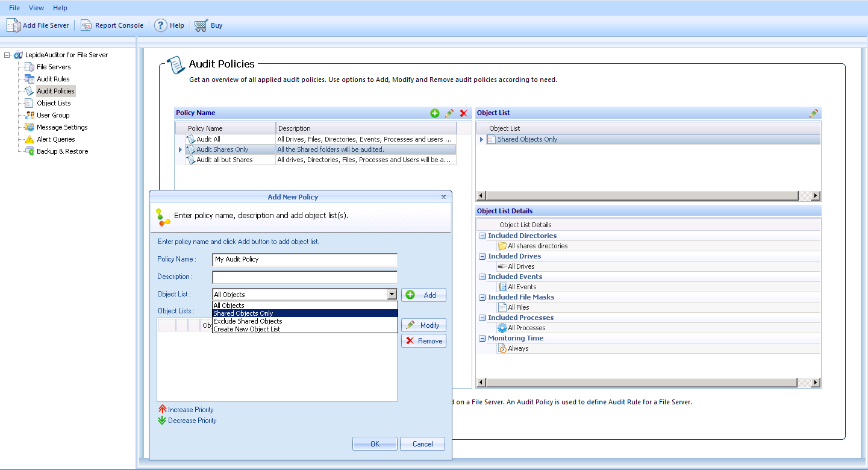Image resolution: width=868 pixels, height=470 pixels.
Task: Click the pencil edit icon beside Policy Name
Action: [449, 113]
